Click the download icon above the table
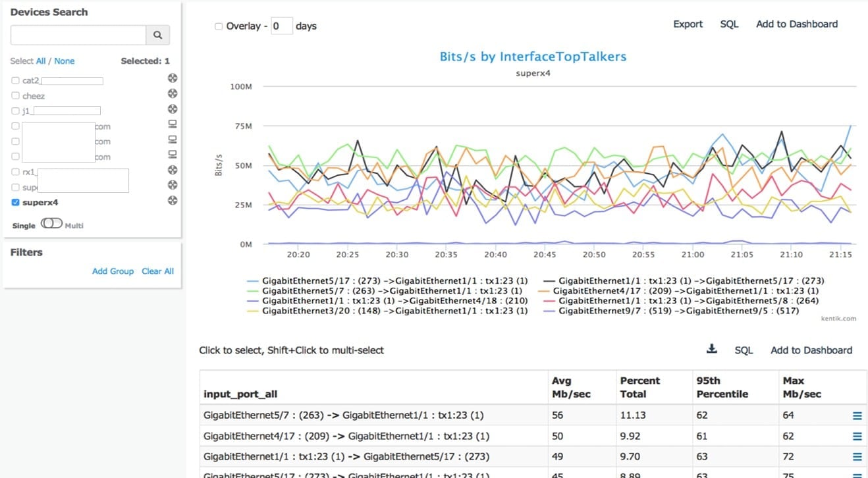 pyautogui.click(x=711, y=349)
